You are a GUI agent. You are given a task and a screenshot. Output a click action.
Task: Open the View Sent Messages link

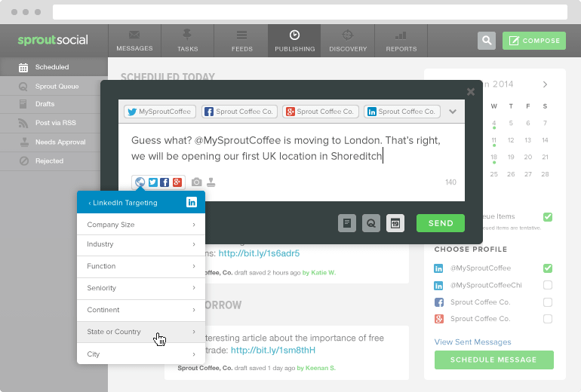point(472,342)
